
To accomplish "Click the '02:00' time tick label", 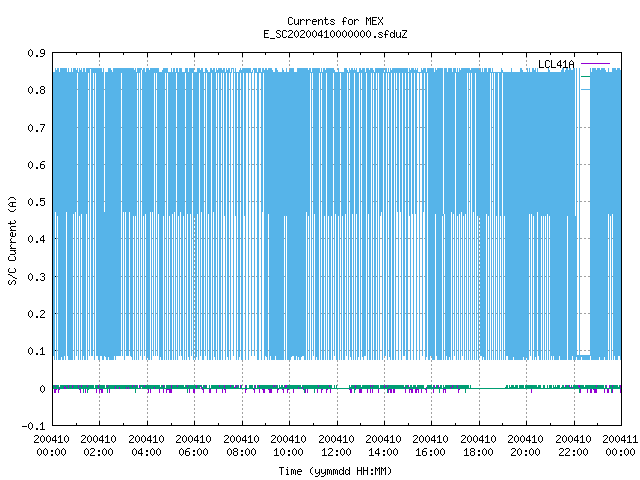I will click(99, 452).
